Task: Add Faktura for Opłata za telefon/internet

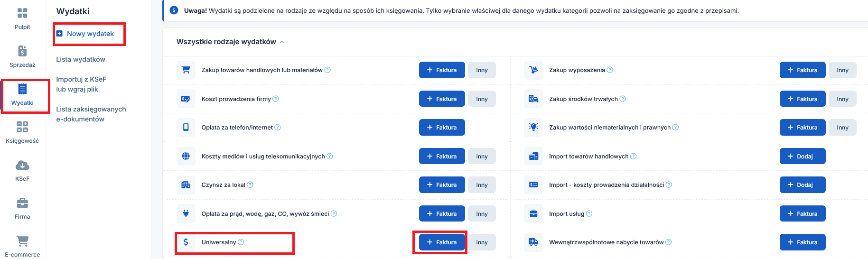Action: point(442,127)
